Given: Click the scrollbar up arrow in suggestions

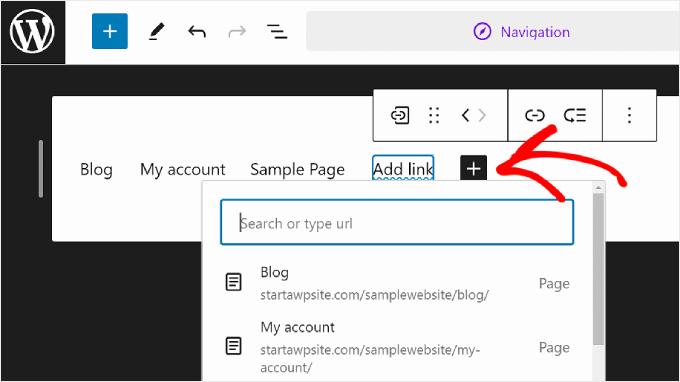Looking at the screenshot, I should (x=598, y=187).
